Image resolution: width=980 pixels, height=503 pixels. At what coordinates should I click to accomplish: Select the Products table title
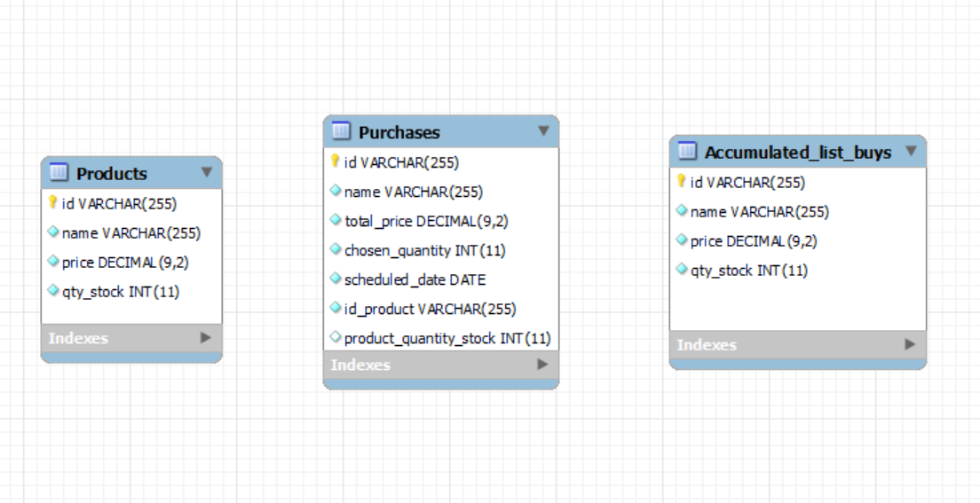(111, 174)
